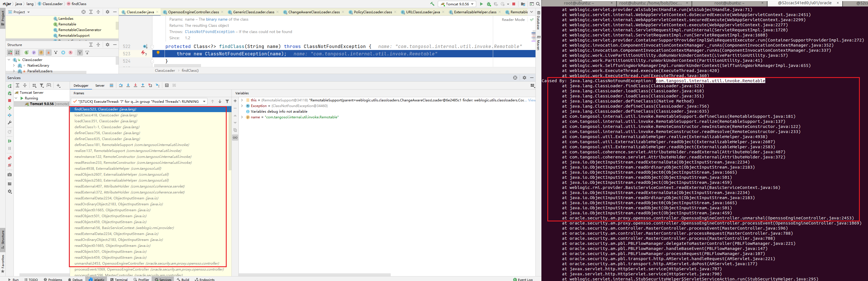This screenshot has height=281, width=868.
Task: Toggle Show Fields 'f' filter in Structure
Action: tap(41, 53)
